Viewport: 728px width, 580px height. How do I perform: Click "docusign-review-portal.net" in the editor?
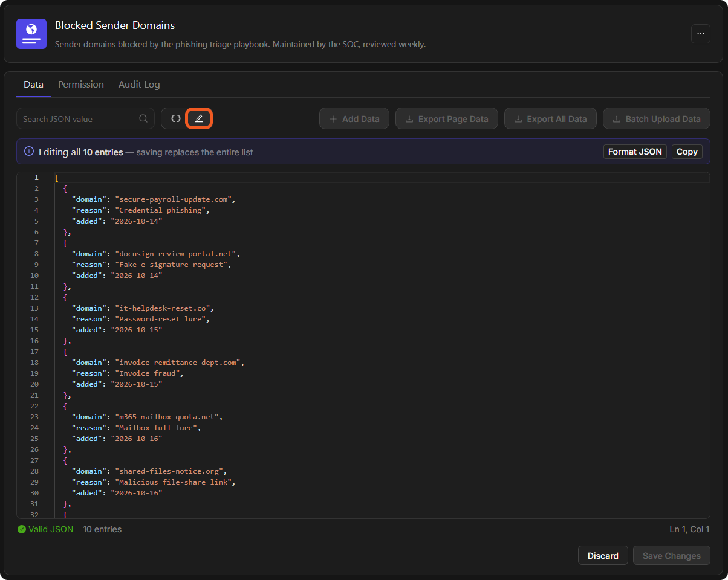pyautogui.click(x=176, y=254)
